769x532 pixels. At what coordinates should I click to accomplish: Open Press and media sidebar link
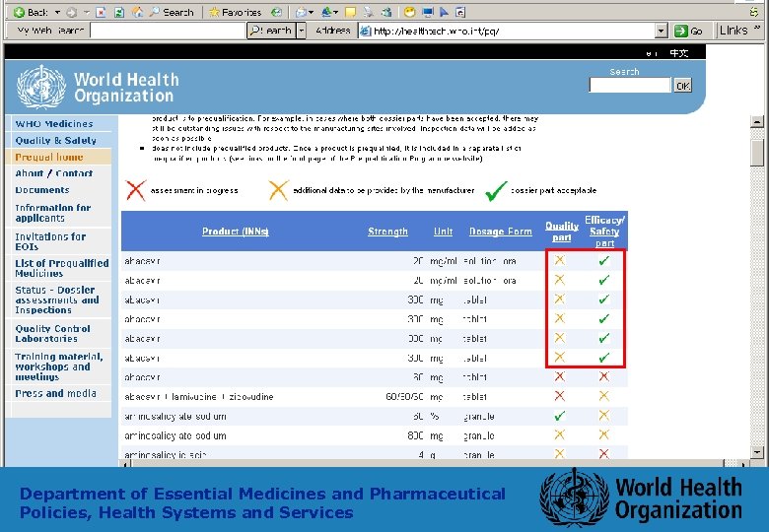tap(55, 393)
